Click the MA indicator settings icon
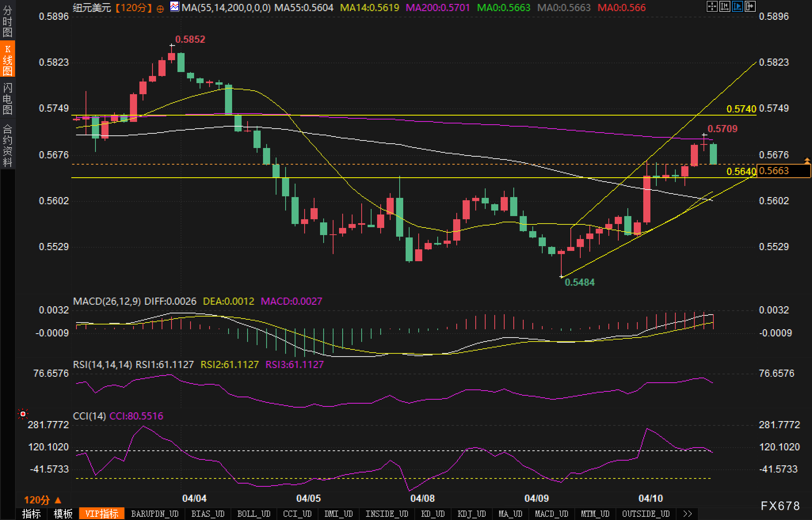This screenshot has height=520, width=812. pos(174,7)
